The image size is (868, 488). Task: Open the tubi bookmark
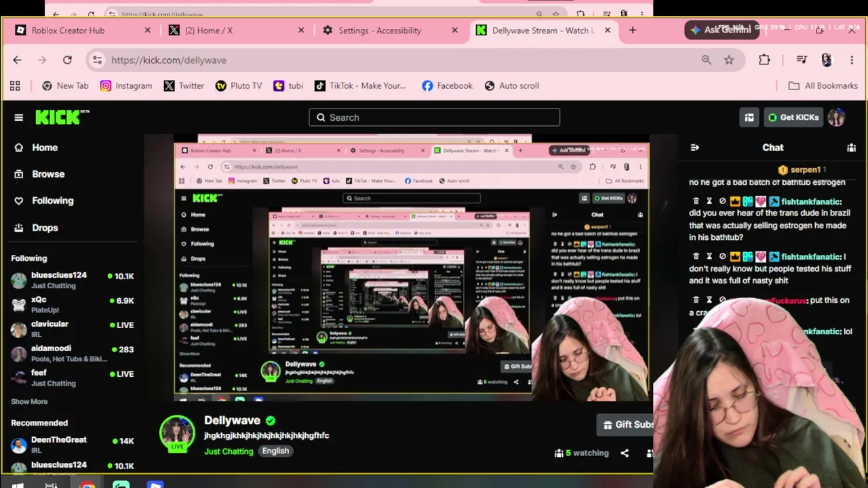(x=288, y=86)
